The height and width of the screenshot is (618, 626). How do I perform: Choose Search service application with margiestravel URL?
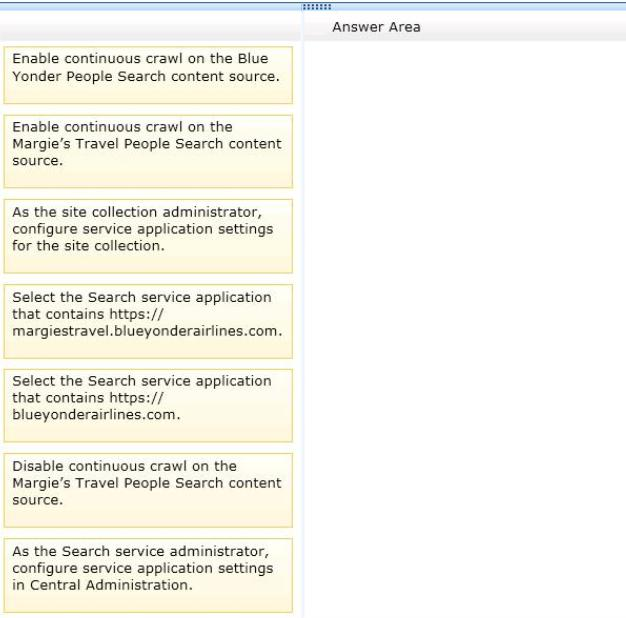(x=148, y=321)
